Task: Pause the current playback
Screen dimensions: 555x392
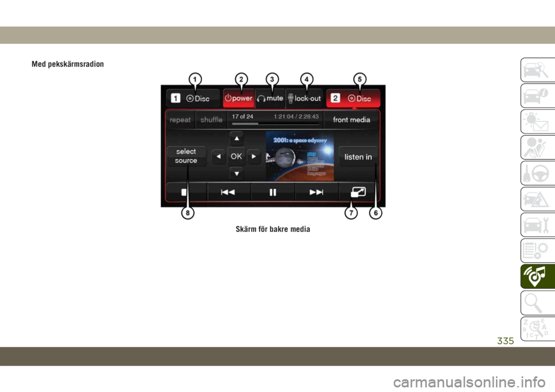Action: pos(272,192)
